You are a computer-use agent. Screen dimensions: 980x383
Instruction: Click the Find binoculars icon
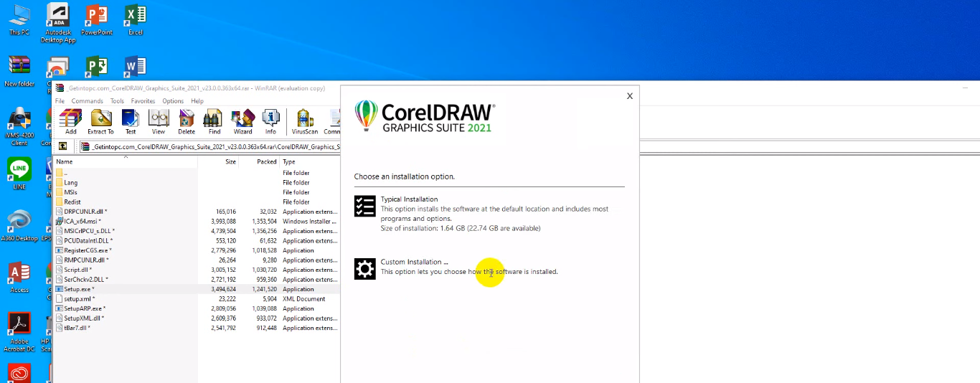point(214,122)
